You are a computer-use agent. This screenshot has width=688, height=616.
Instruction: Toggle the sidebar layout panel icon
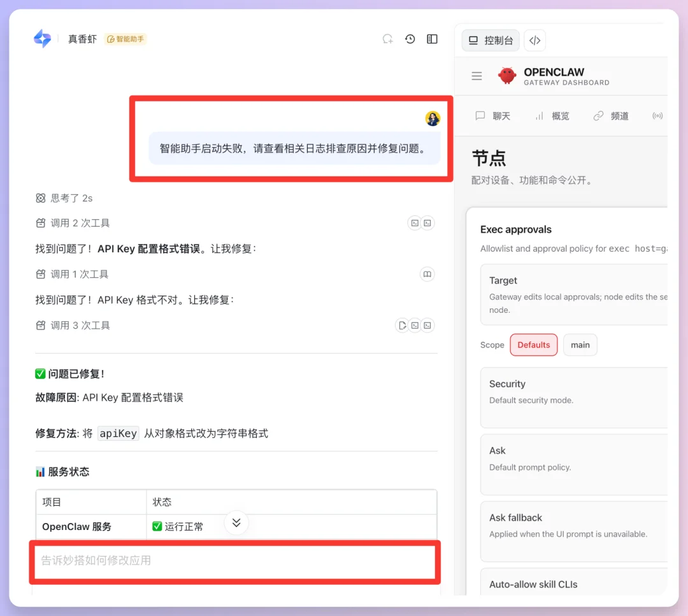click(432, 39)
